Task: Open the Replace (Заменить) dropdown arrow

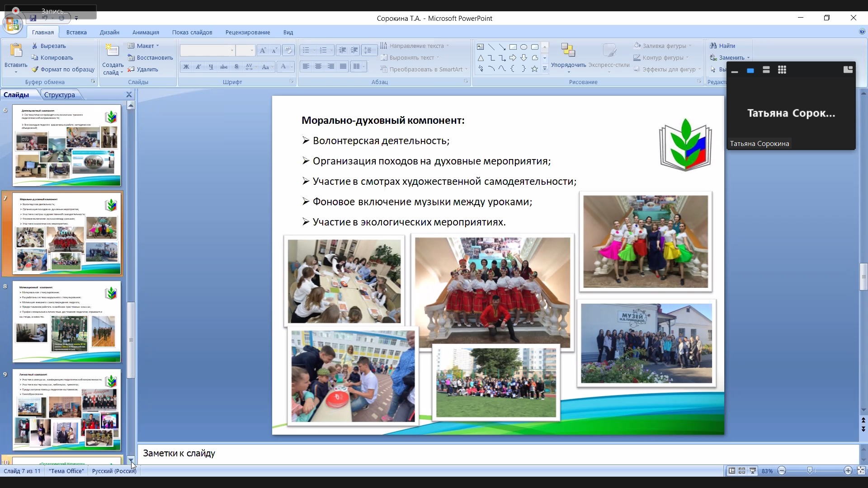Action: tap(748, 58)
